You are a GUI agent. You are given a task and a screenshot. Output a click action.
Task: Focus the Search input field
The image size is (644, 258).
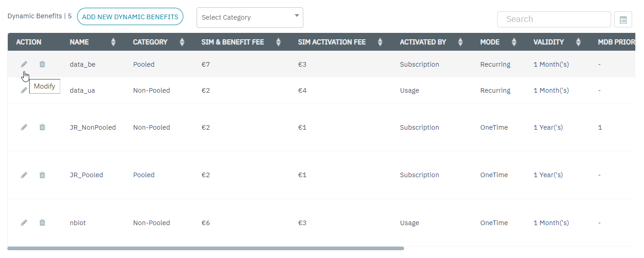pyautogui.click(x=554, y=19)
